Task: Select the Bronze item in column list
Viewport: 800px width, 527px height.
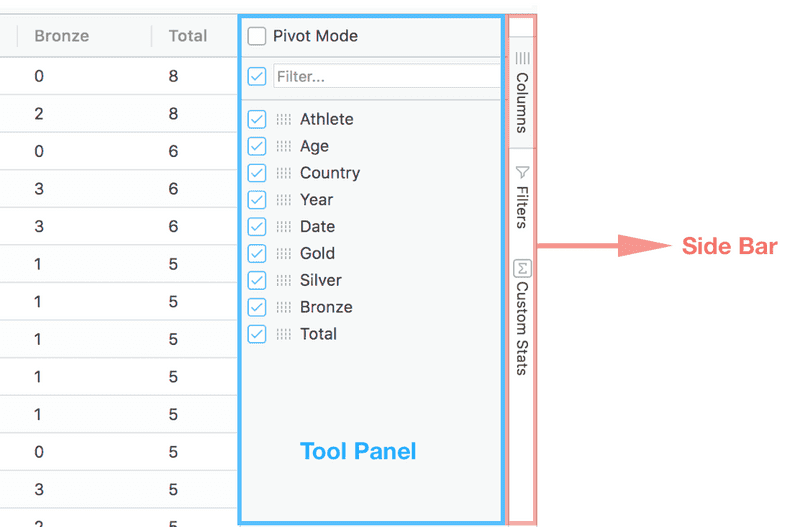Action: 326,307
